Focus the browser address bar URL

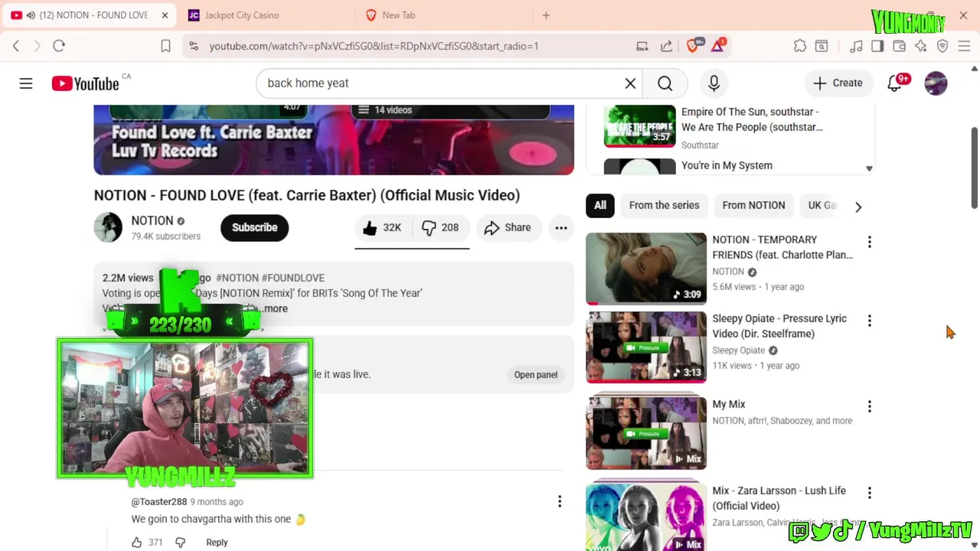click(374, 46)
